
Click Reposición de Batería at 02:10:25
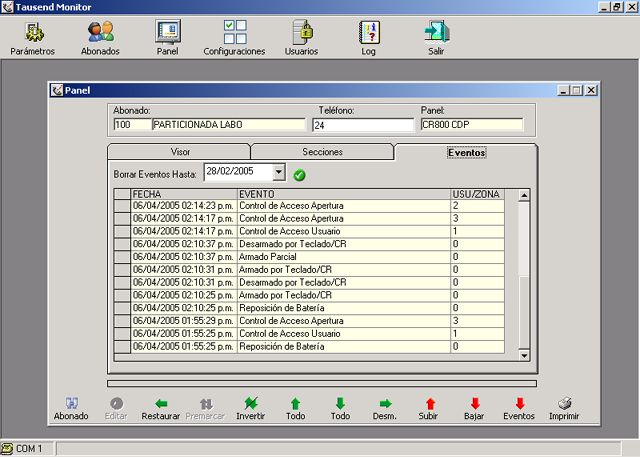344,308
